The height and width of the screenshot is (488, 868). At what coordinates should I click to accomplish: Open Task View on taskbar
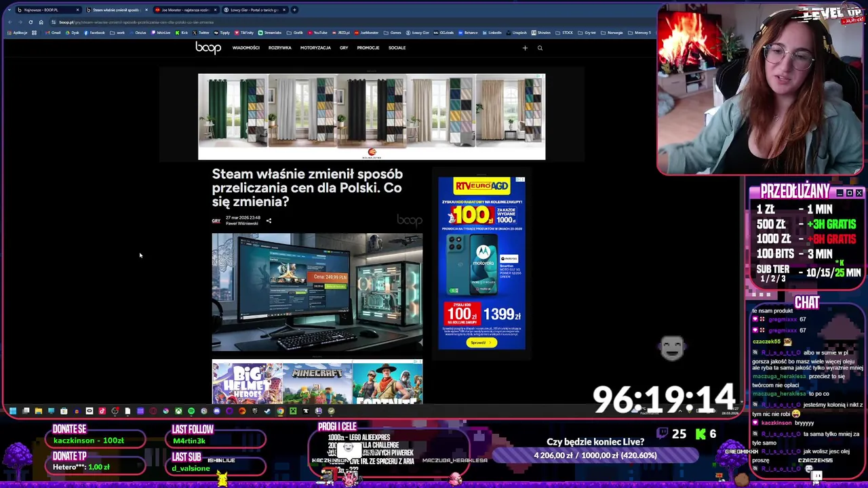coord(26,411)
